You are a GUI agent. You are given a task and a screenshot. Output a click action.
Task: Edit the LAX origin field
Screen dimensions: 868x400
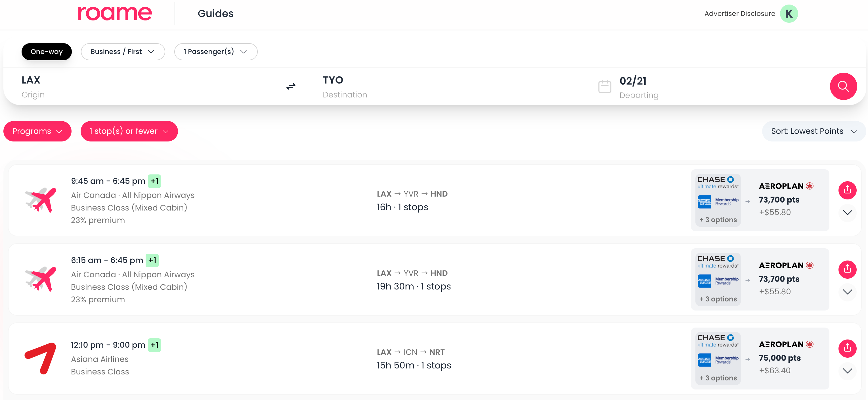(x=33, y=87)
